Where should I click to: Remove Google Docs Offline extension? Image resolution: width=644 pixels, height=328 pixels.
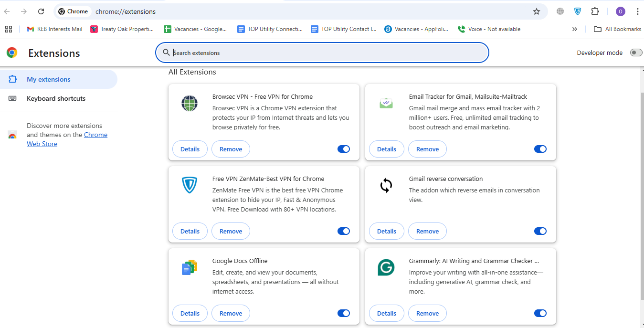point(231,313)
